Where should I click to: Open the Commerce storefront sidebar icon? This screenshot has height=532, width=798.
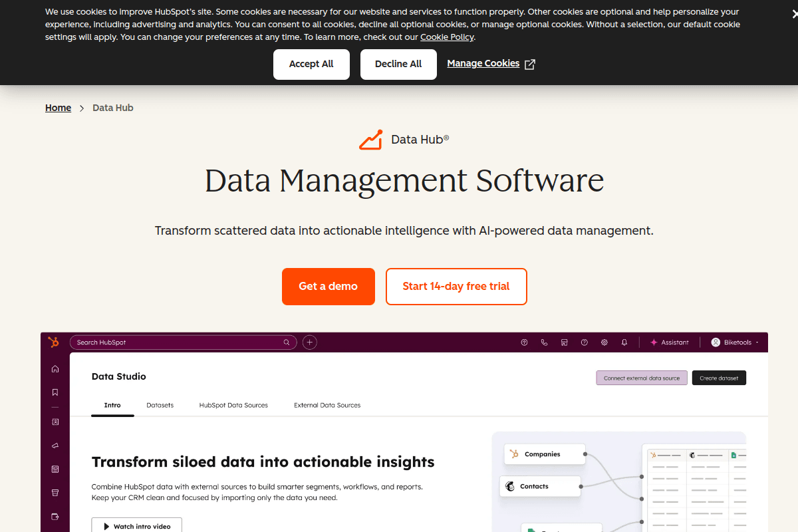[55, 493]
